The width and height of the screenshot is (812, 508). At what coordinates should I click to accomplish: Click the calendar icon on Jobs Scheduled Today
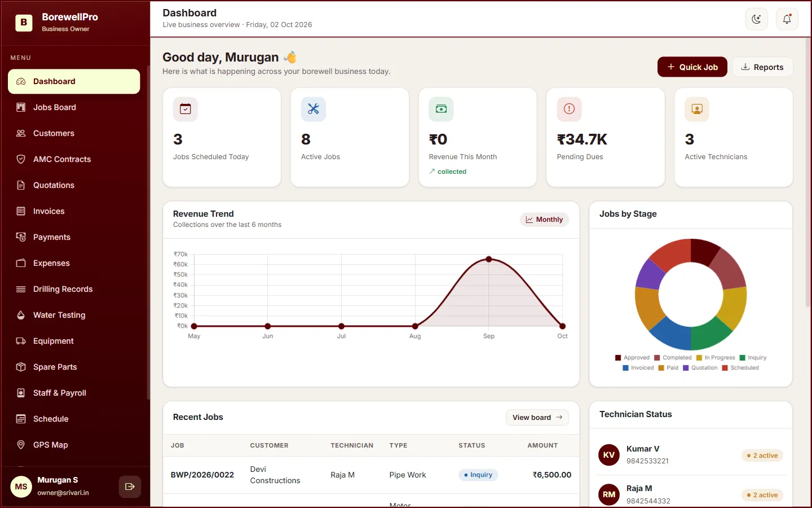(186, 109)
